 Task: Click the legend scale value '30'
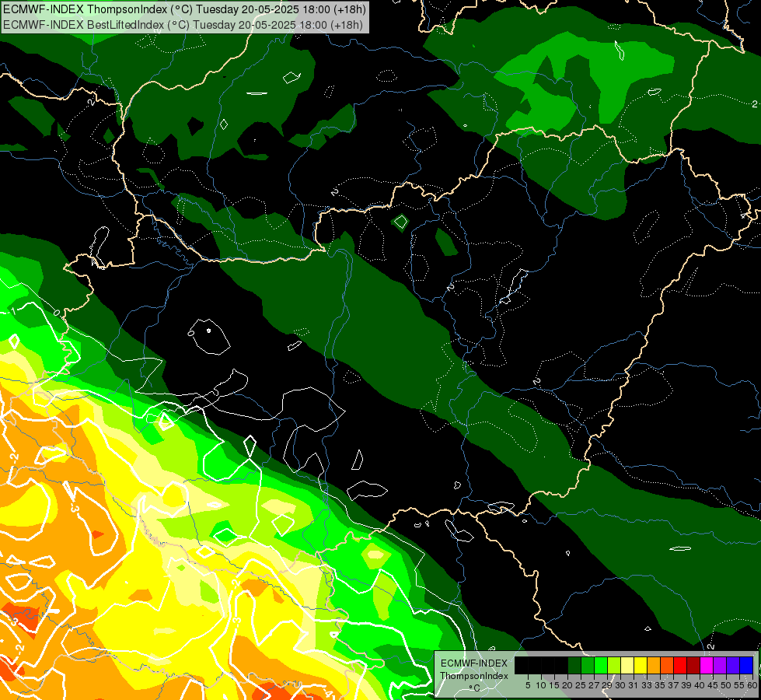[x=621, y=685]
